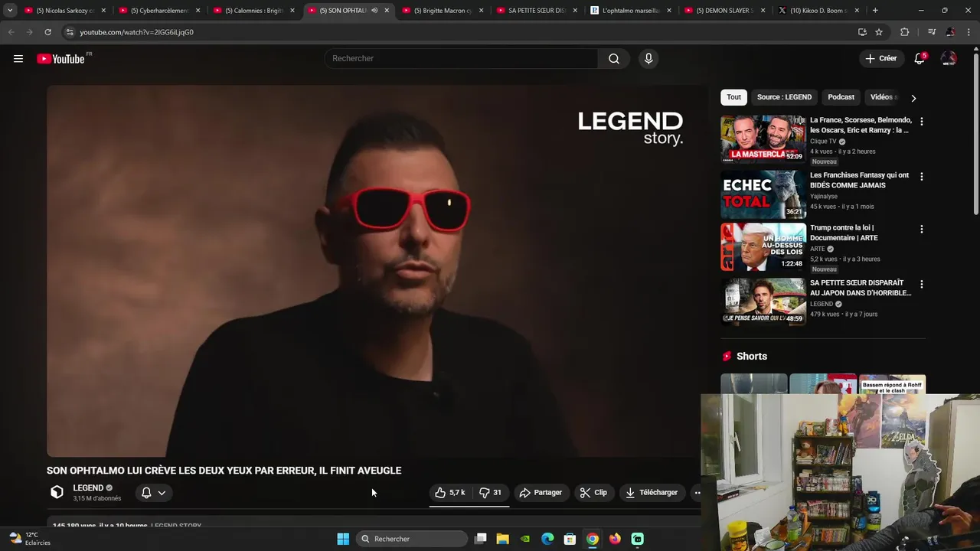Open the Windows Start menu
The width and height of the screenshot is (980, 551).
click(x=343, y=539)
